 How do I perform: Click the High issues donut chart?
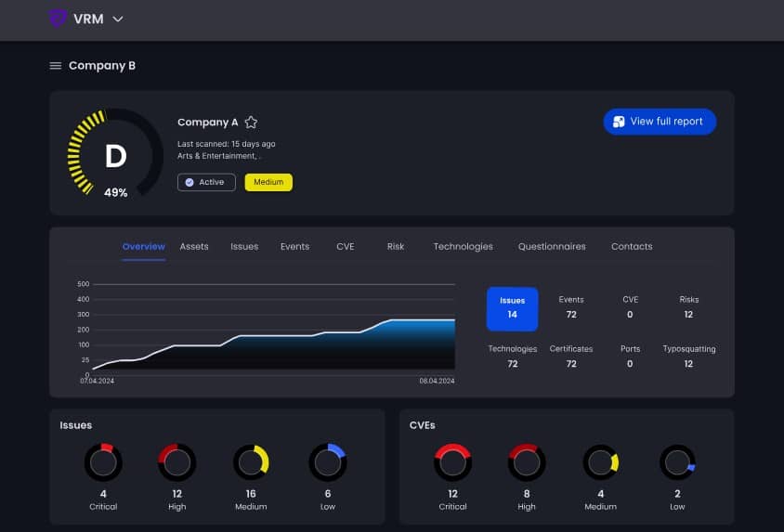(176, 461)
